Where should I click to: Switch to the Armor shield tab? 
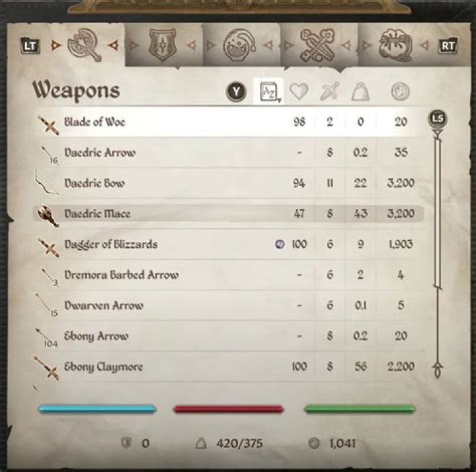163,45
